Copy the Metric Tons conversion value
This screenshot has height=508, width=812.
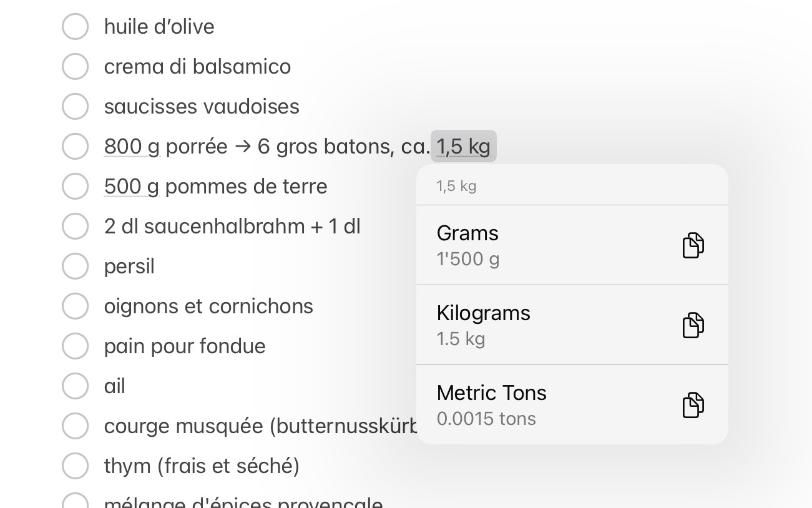[693, 405]
